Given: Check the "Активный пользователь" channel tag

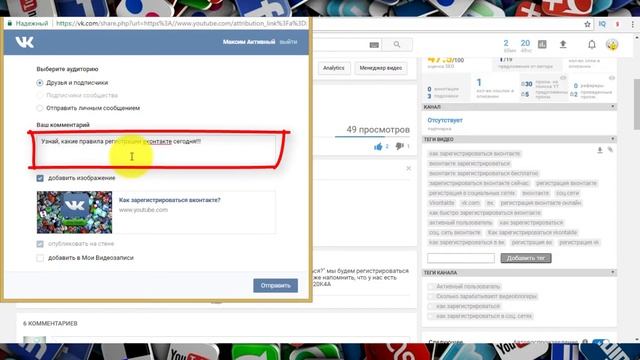Looking at the screenshot, I should [x=431, y=287].
